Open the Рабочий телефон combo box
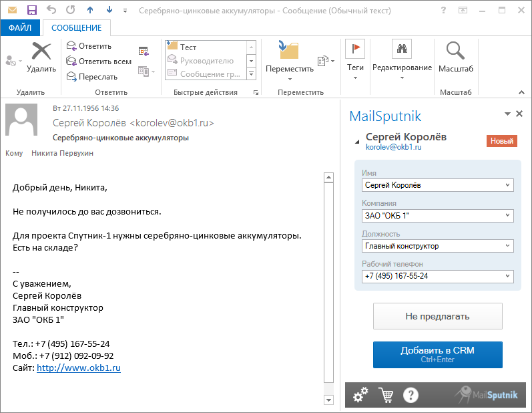 coord(438,276)
